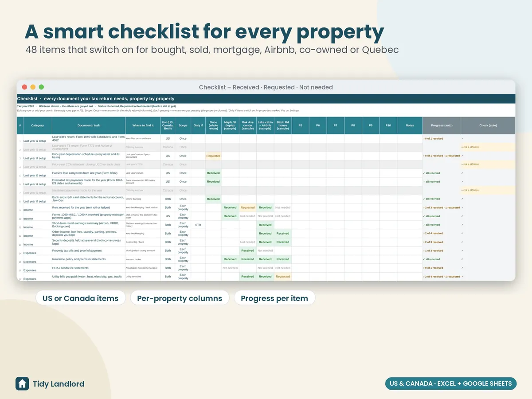Click the Tidy Landlord house logo icon
Screen dimensions: 532x399
coord(22,384)
